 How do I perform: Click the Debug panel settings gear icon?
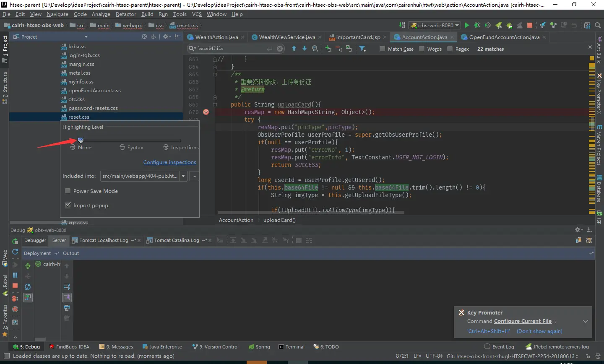(x=578, y=230)
